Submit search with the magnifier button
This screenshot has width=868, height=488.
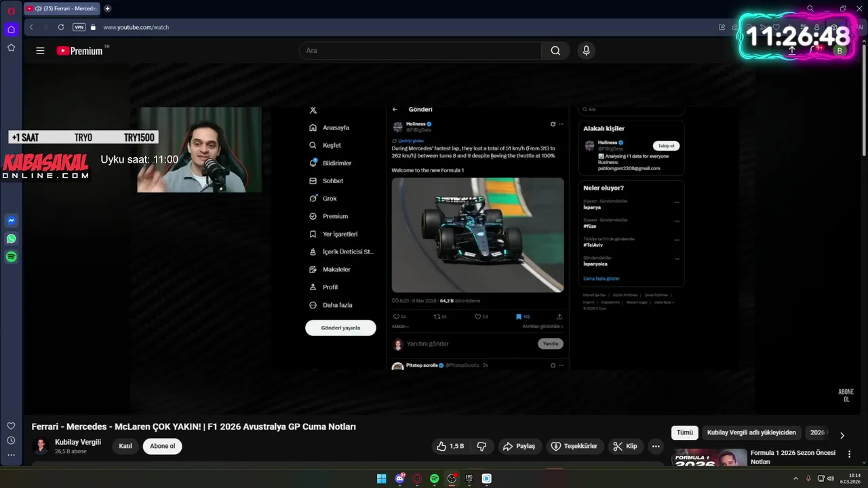tap(555, 51)
